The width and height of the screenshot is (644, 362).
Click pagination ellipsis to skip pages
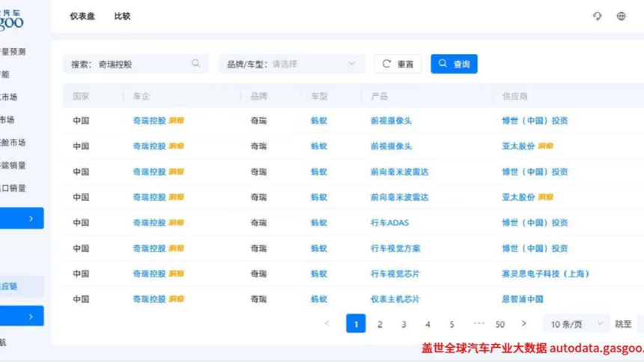pos(479,323)
